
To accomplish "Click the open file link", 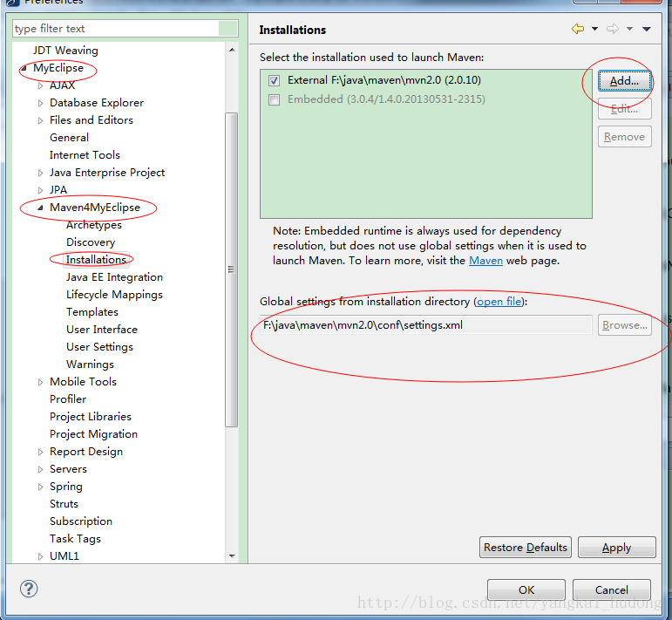I will [x=499, y=302].
